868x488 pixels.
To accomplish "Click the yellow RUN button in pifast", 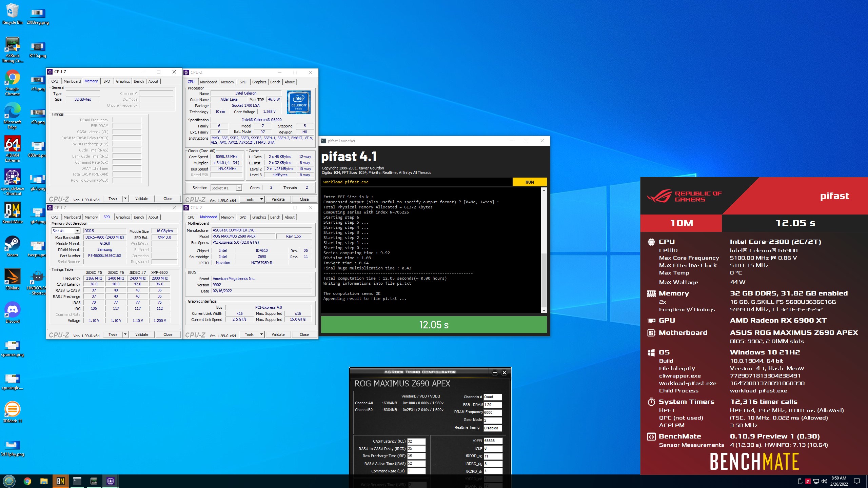I will (x=530, y=182).
